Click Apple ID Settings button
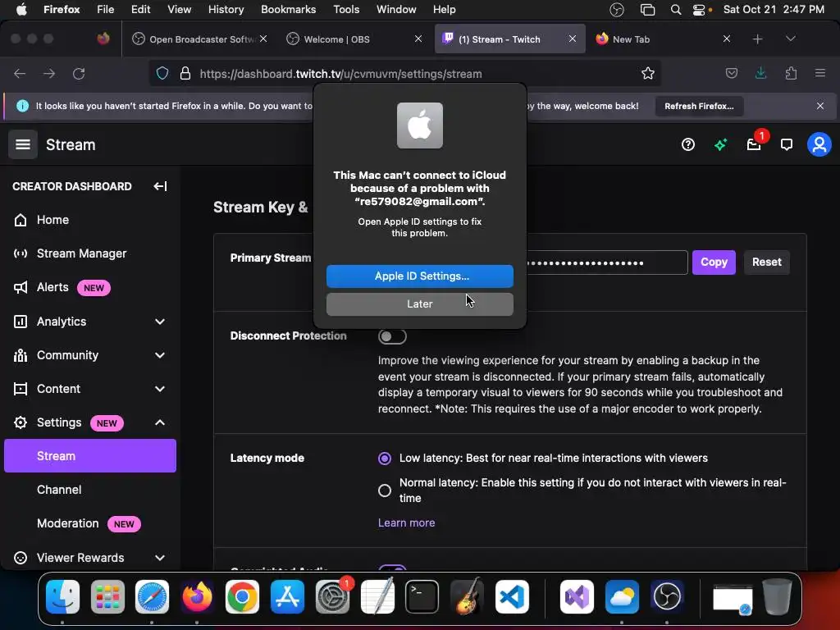The width and height of the screenshot is (840, 630). [419, 276]
